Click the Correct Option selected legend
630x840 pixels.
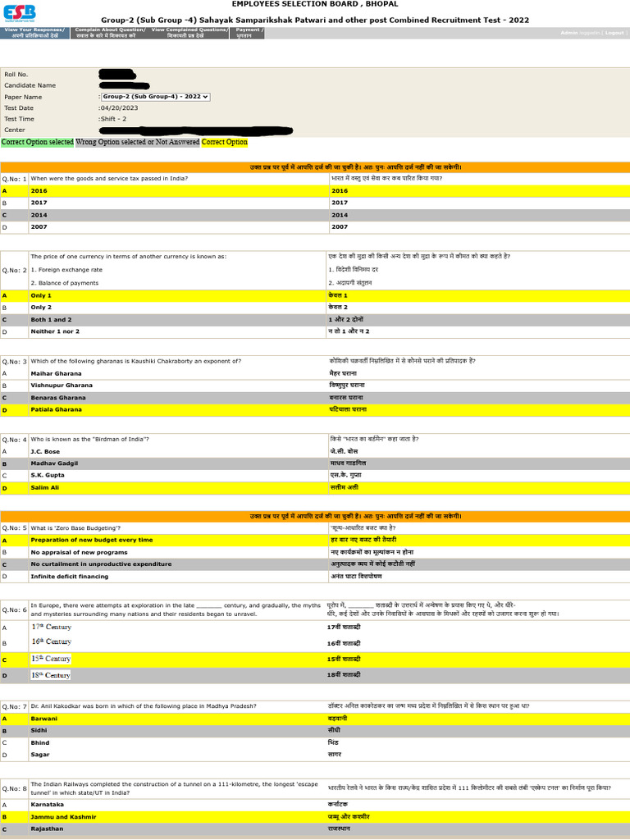pyautogui.click(x=37, y=142)
